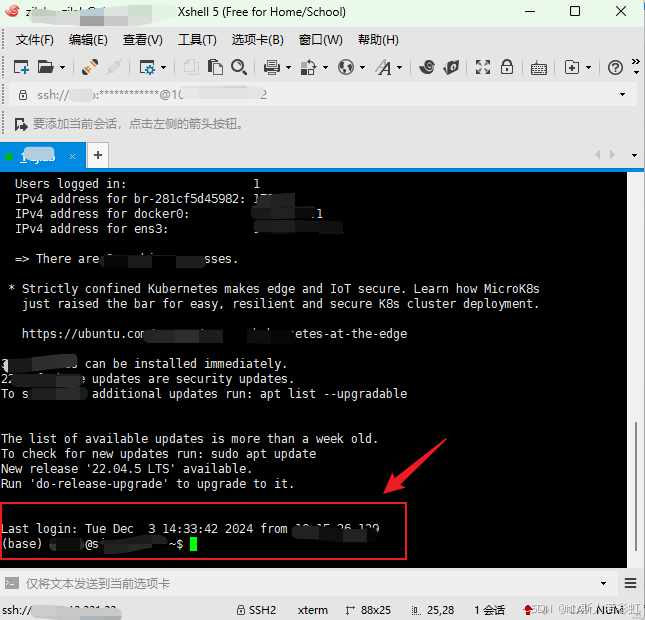Click the 88x25 terminal size entry
645x620 pixels.
point(368,610)
